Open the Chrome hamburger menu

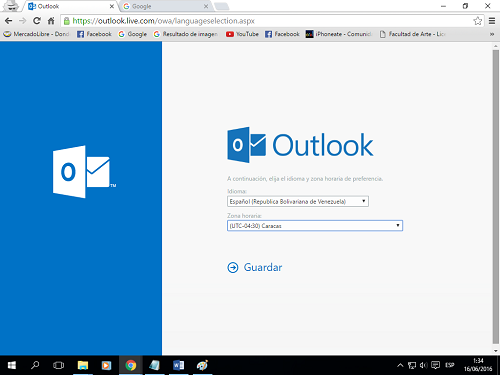tap(492, 21)
